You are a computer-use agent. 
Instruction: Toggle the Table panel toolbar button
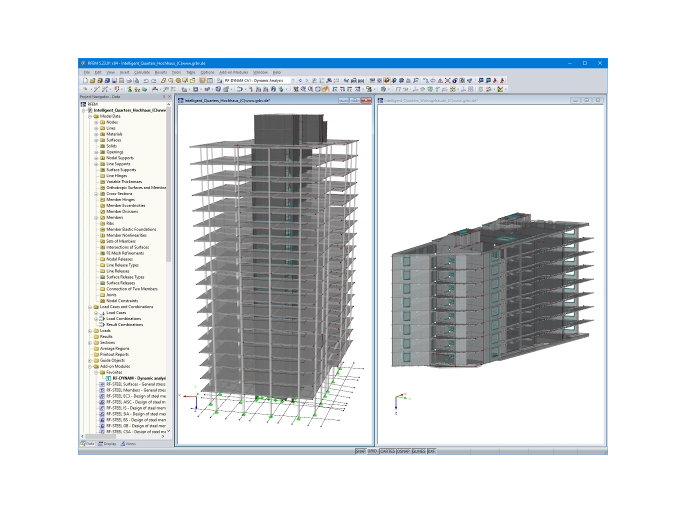tap(210, 80)
